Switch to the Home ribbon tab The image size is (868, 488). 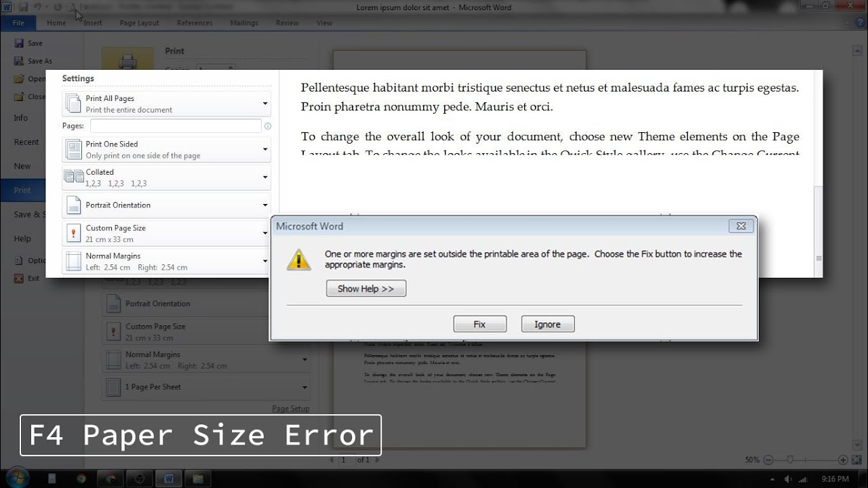[56, 23]
